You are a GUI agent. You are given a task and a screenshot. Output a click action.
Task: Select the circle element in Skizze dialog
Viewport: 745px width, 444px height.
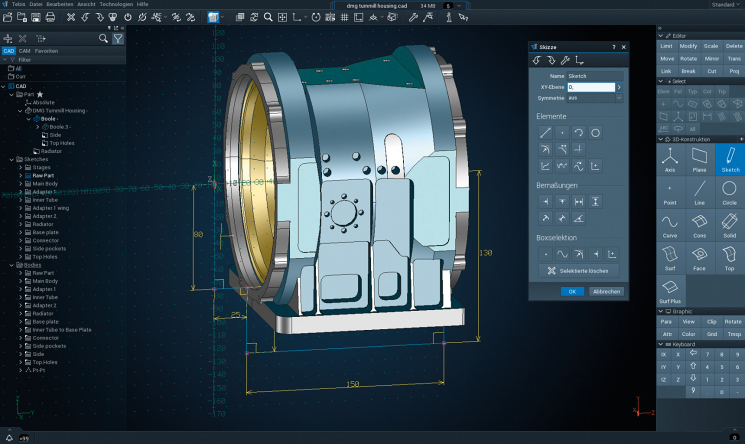click(595, 132)
